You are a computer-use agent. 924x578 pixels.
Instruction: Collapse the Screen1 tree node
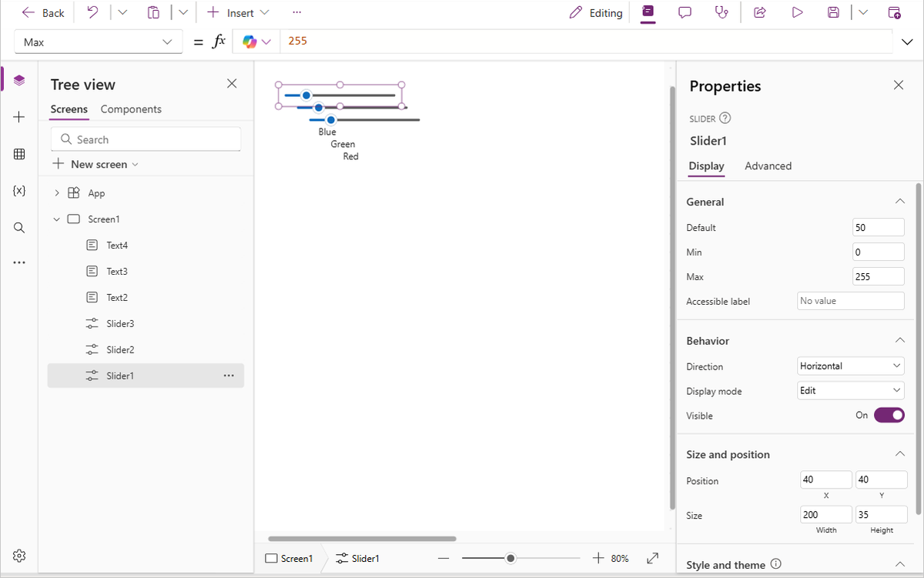[57, 219]
